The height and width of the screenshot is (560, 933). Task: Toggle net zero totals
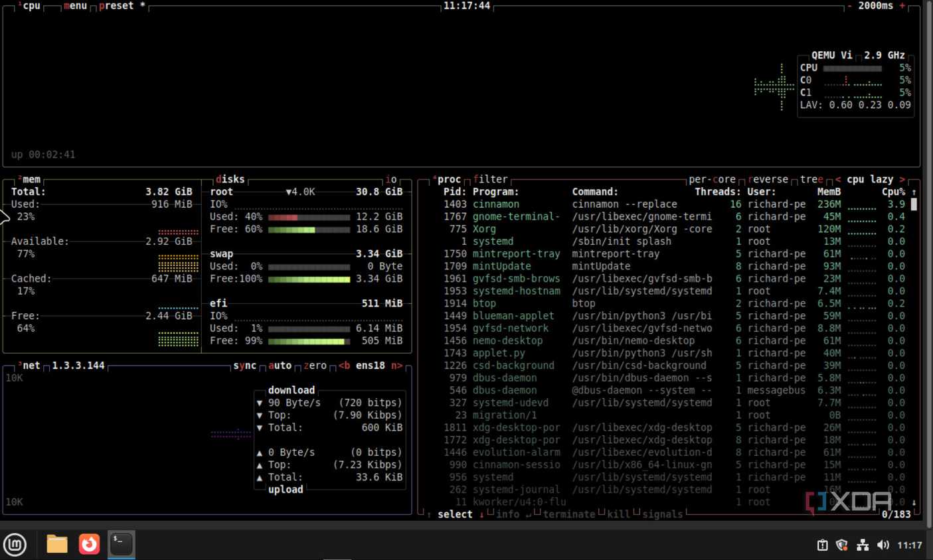pos(315,366)
